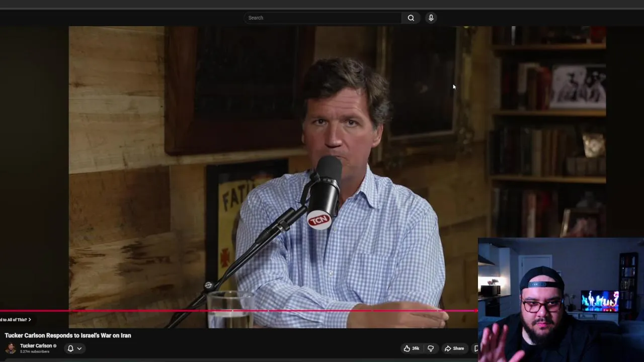Like the video showing 36k
This screenshot has height=362, width=644.
[411, 348]
